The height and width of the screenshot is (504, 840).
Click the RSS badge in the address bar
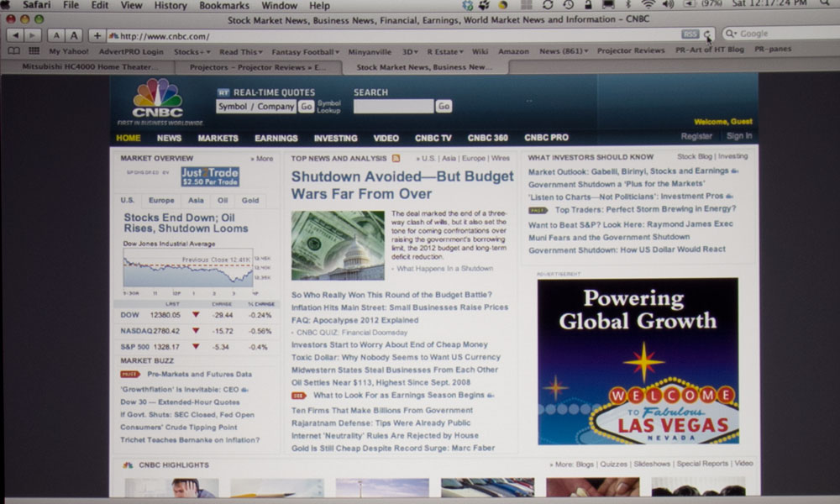point(690,34)
